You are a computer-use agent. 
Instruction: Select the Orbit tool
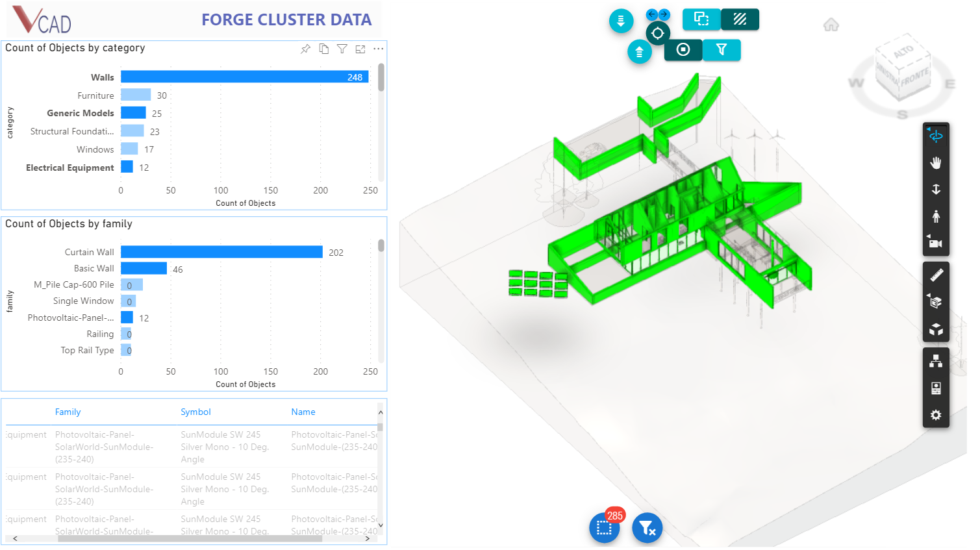pyautogui.click(x=936, y=135)
